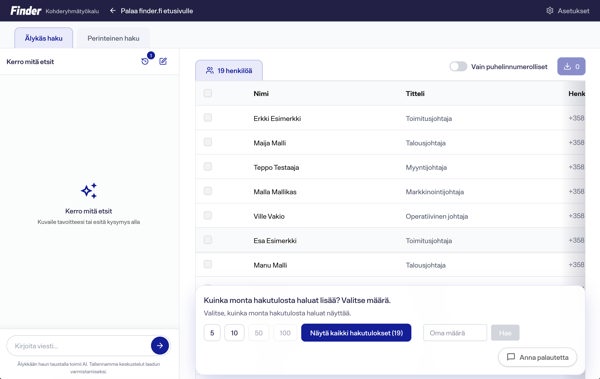Click the Myyntijohtaja title cell
Image resolution: width=600 pixels, height=379 pixels.
click(426, 167)
